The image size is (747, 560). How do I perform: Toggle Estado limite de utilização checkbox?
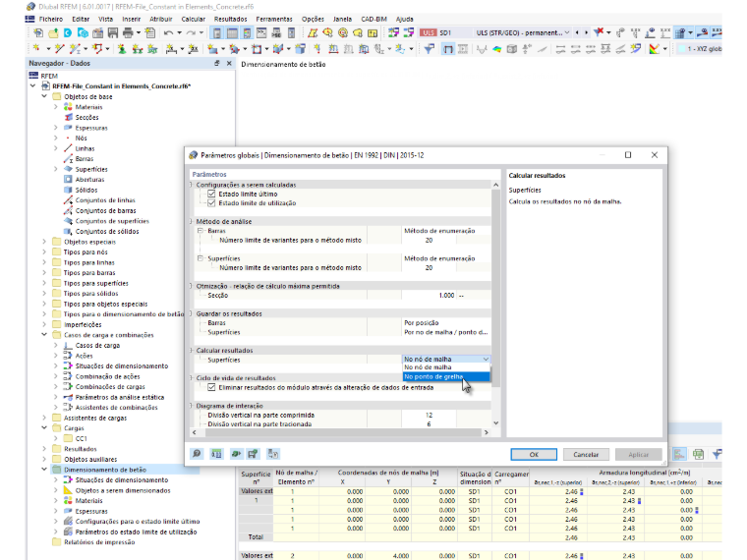tap(211, 202)
